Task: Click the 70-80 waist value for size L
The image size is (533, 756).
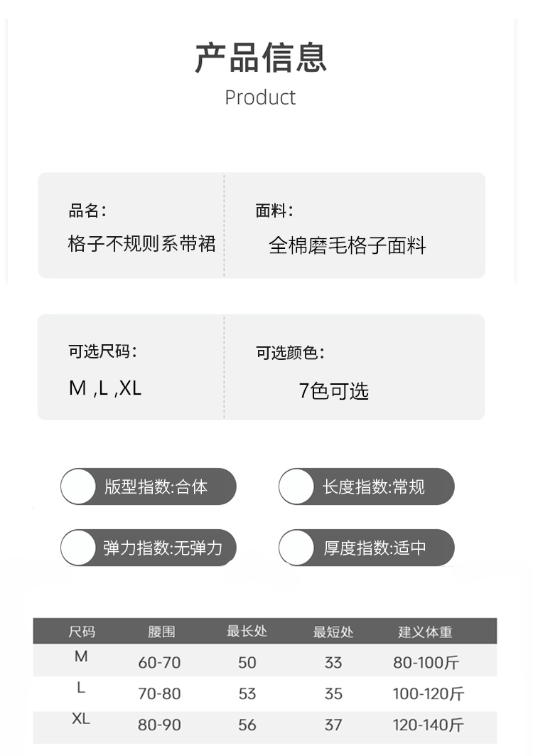Action: [x=159, y=693]
